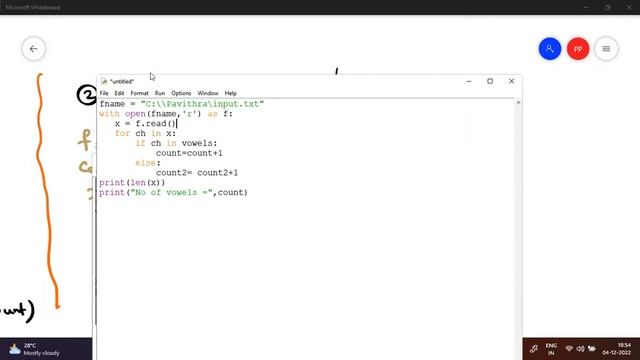
Task: Open the Options menu in IDLE
Action: pos(181,93)
